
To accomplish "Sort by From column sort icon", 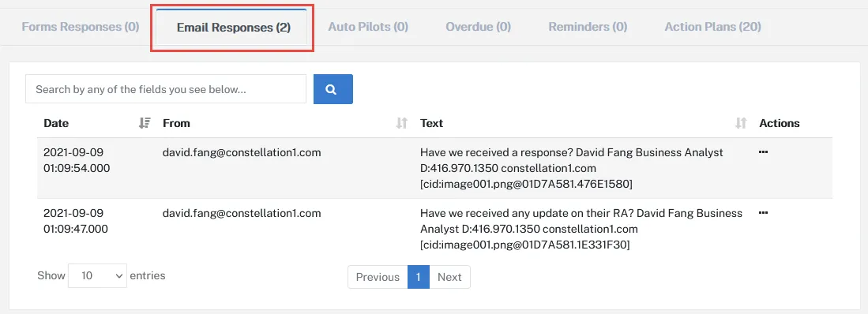I will [402, 123].
